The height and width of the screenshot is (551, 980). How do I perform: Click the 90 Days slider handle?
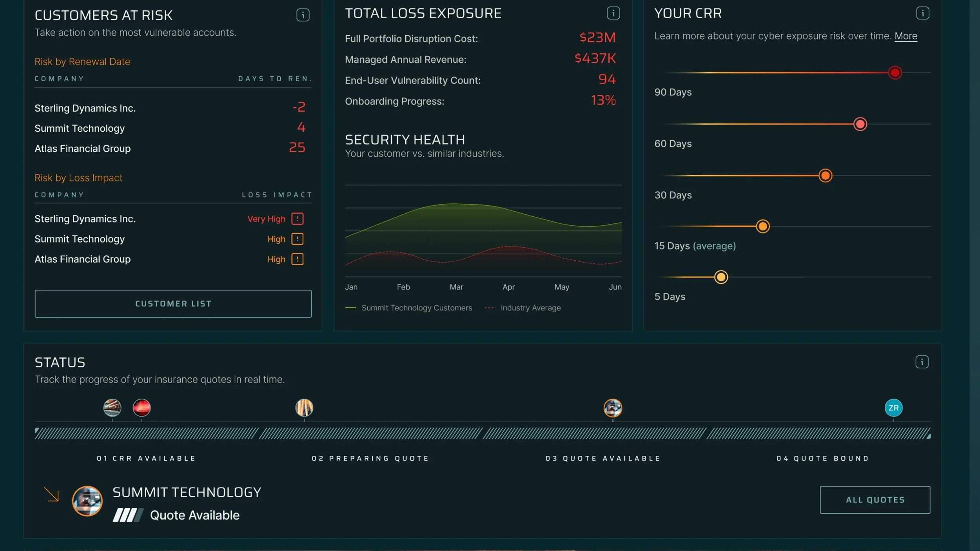click(x=895, y=73)
